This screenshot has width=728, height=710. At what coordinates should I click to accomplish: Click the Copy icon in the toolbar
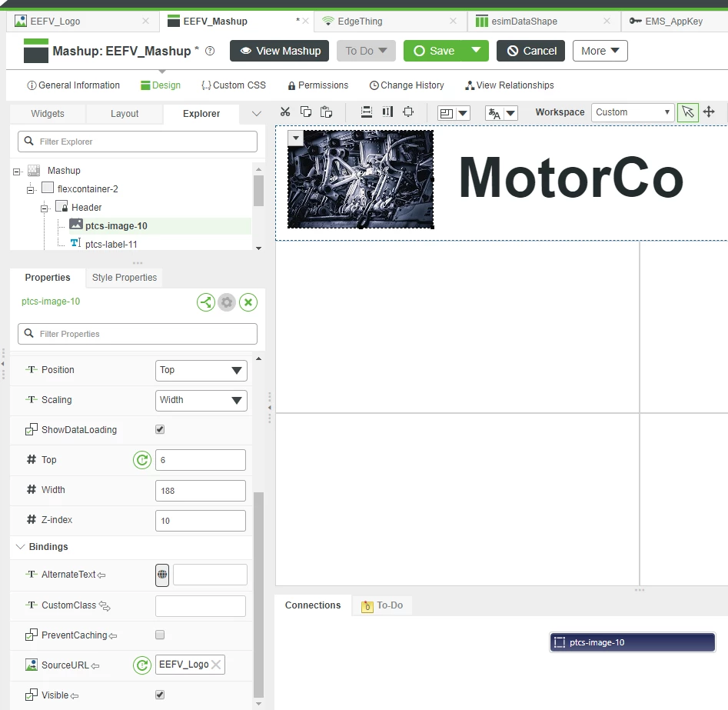tap(305, 112)
